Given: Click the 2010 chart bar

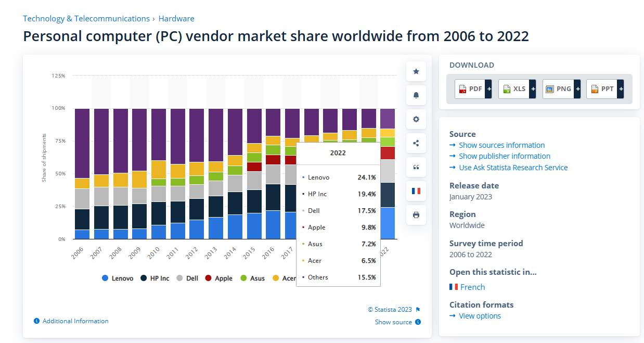Looking at the screenshot, I should pos(159,174).
